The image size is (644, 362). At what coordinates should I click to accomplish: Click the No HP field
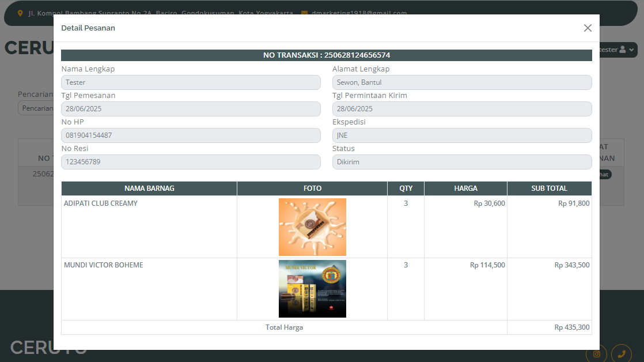click(x=191, y=135)
